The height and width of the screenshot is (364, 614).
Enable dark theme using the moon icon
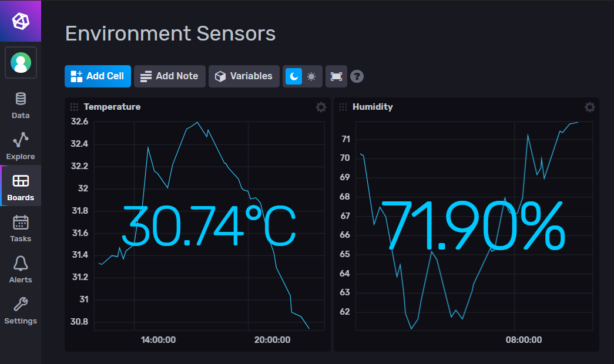[x=294, y=76]
